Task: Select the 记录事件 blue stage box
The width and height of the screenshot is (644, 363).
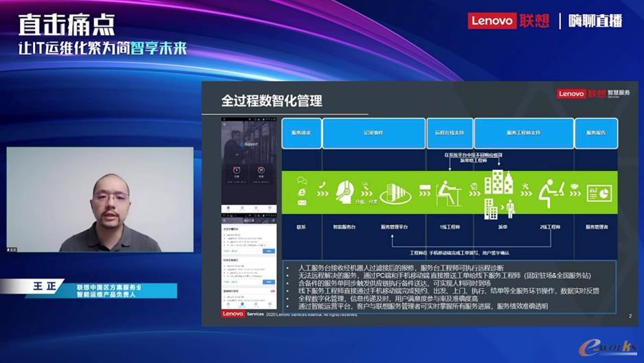Action: click(373, 133)
